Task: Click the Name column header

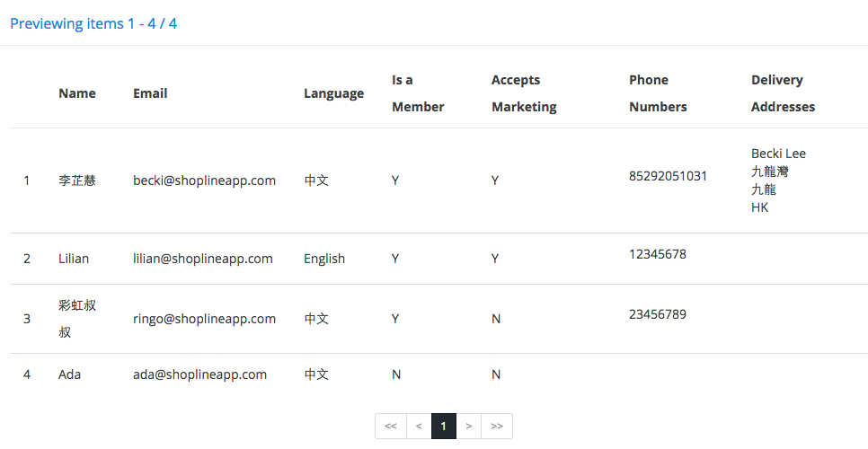Action: [x=77, y=93]
